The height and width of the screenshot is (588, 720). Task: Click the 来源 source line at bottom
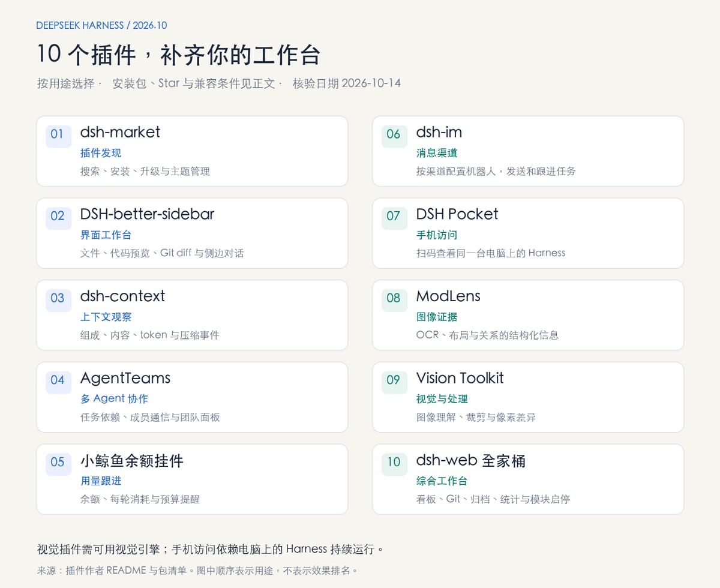[197, 571]
